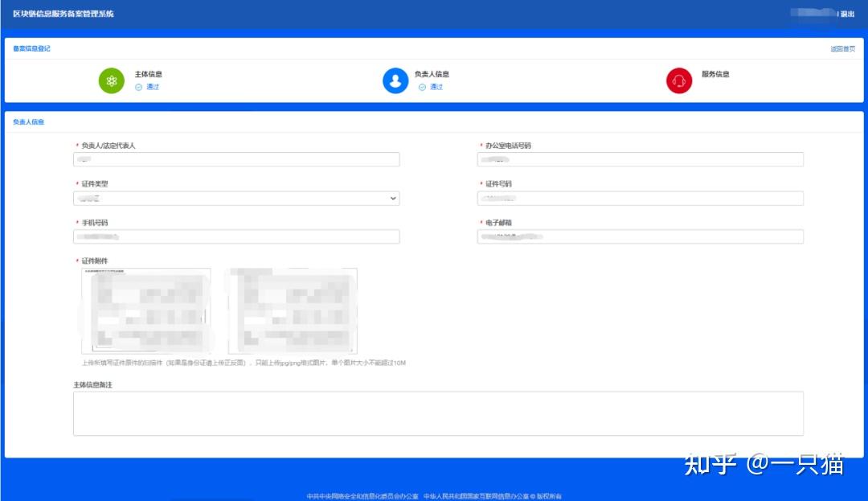Click the green 主体信息 atom icon

tap(112, 80)
